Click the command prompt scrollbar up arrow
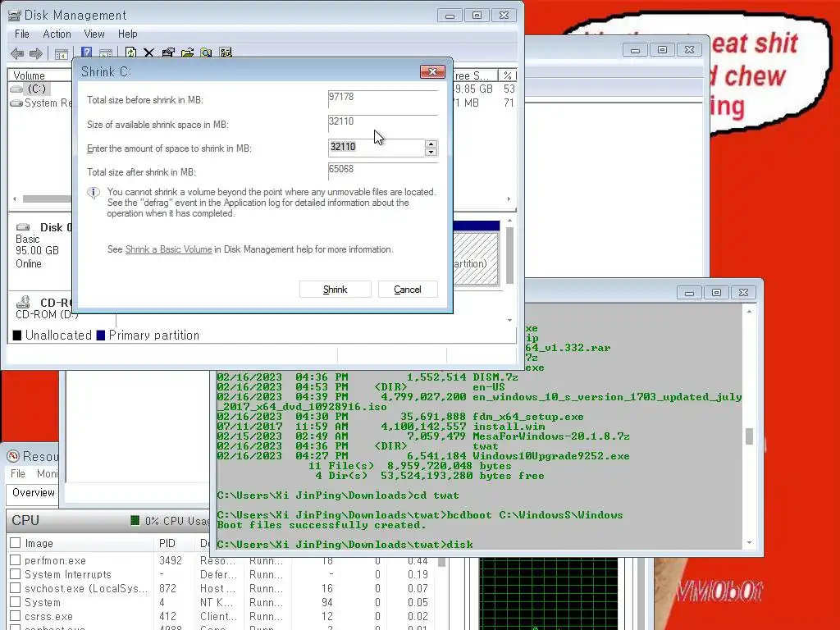The width and height of the screenshot is (840, 630). coord(749,311)
